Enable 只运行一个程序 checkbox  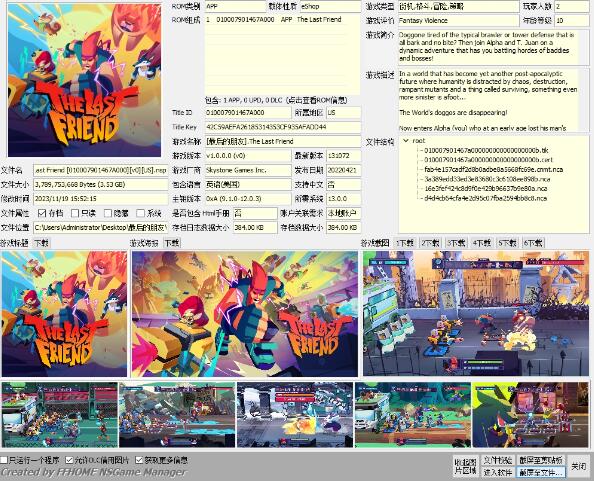click(4, 460)
